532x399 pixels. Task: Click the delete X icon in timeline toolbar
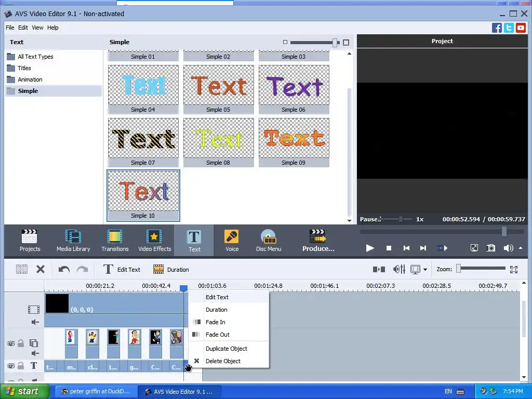(41, 270)
